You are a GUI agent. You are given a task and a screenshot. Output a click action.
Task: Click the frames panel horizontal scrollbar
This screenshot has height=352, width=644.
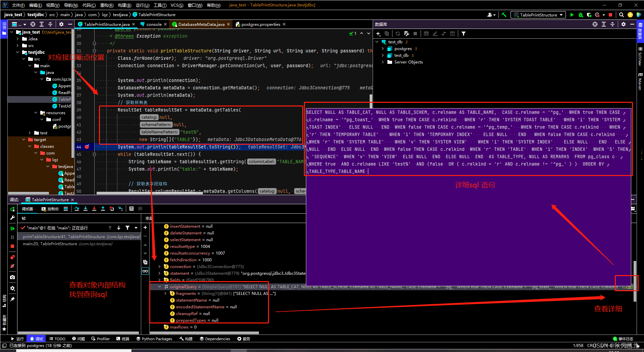[x=78, y=333]
